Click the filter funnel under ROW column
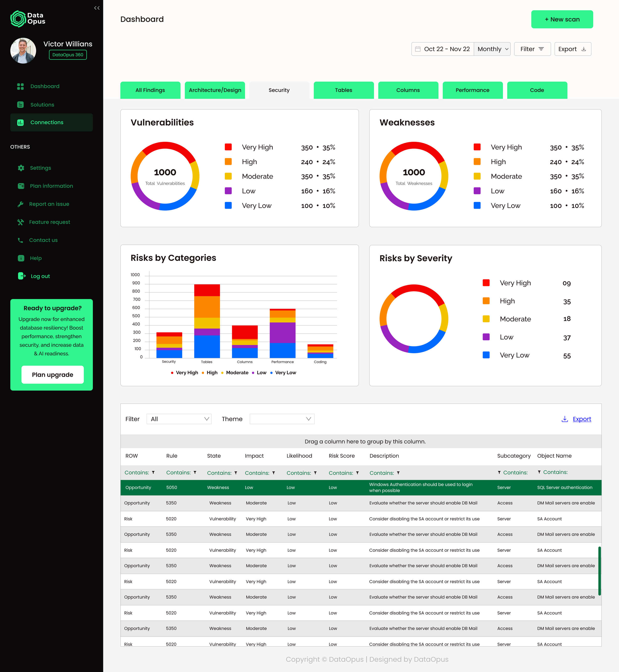 point(154,473)
